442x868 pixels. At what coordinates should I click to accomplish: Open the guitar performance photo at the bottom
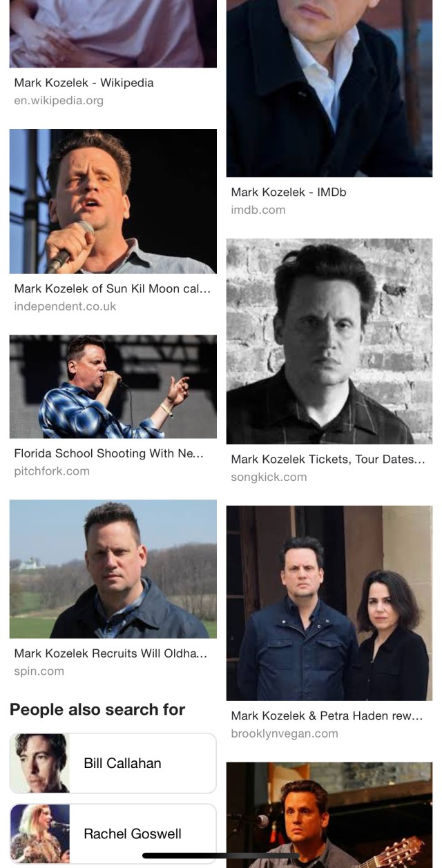[329, 815]
